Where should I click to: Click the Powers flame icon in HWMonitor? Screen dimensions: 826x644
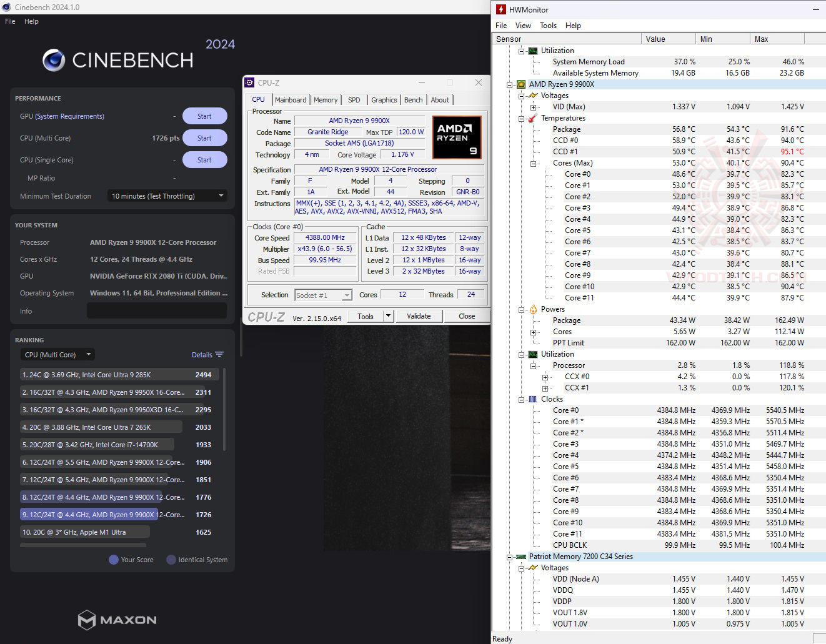[x=533, y=309]
